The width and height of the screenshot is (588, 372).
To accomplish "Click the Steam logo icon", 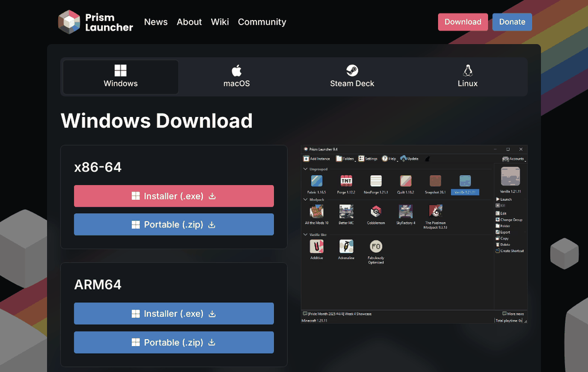I will 352,70.
